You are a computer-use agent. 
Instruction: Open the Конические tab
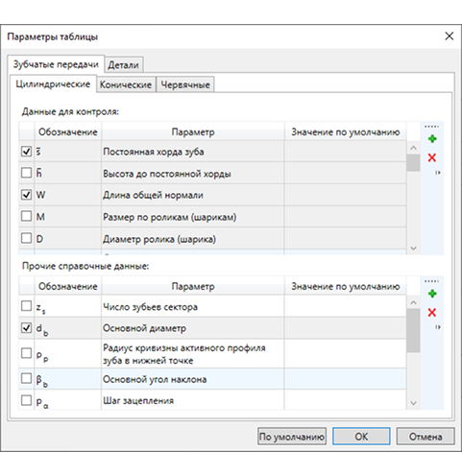[126, 84]
